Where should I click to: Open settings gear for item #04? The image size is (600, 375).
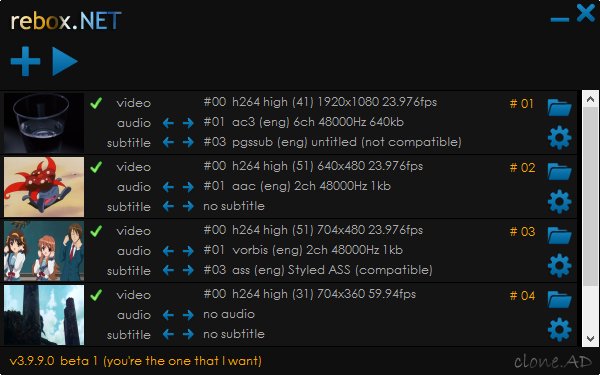pyautogui.click(x=559, y=329)
